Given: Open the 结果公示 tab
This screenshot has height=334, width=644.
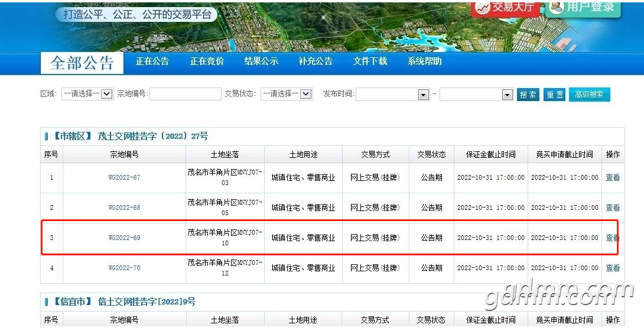Looking at the screenshot, I should [x=261, y=61].
